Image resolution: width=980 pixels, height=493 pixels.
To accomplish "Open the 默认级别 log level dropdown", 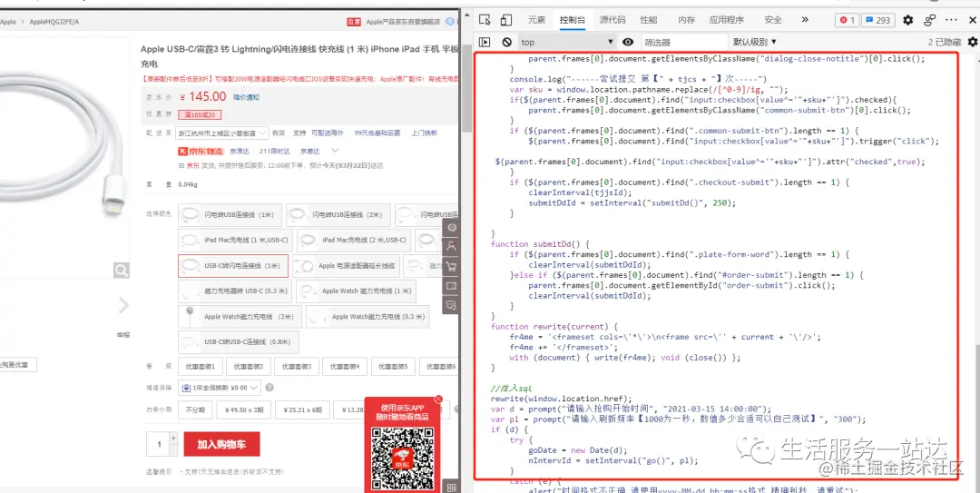I will click(x=755, y=42).
